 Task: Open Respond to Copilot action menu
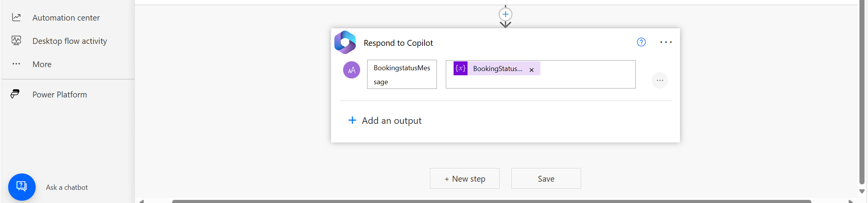tap(666, 42)
